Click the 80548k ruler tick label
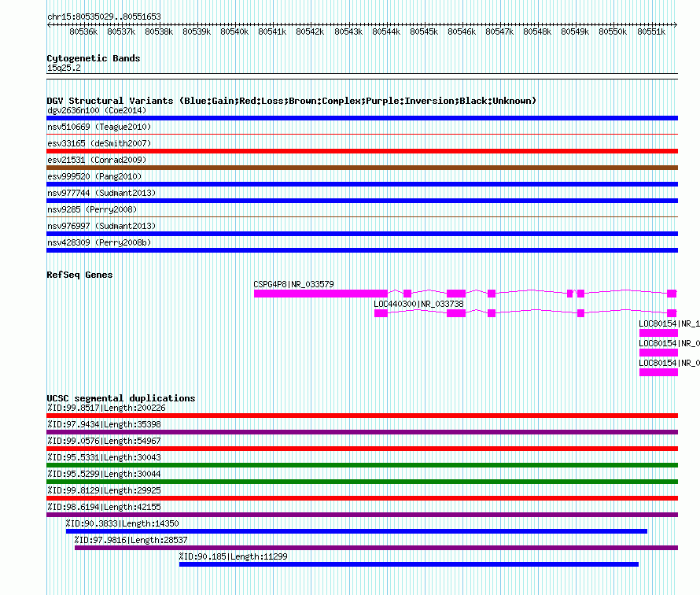The height and width of the screenshot is (595, 700). (537, 31)
